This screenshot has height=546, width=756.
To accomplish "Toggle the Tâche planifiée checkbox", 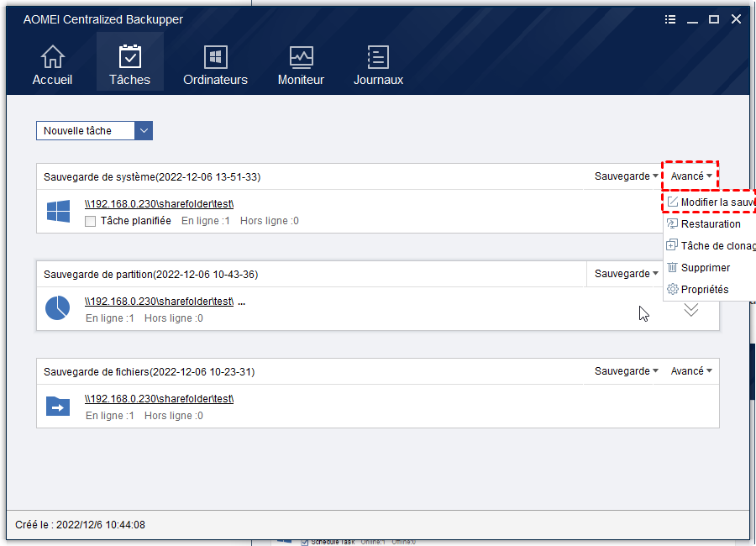I will pos(90,222).
